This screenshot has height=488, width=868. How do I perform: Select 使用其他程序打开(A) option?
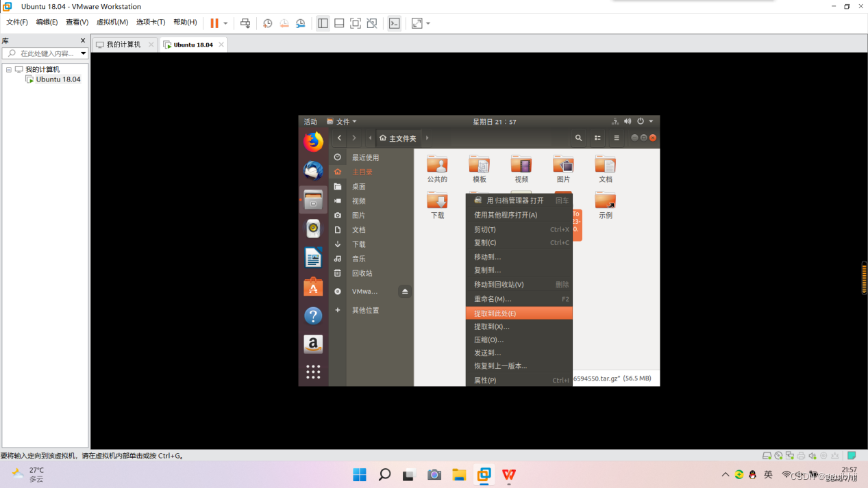[x=519, y=215]
